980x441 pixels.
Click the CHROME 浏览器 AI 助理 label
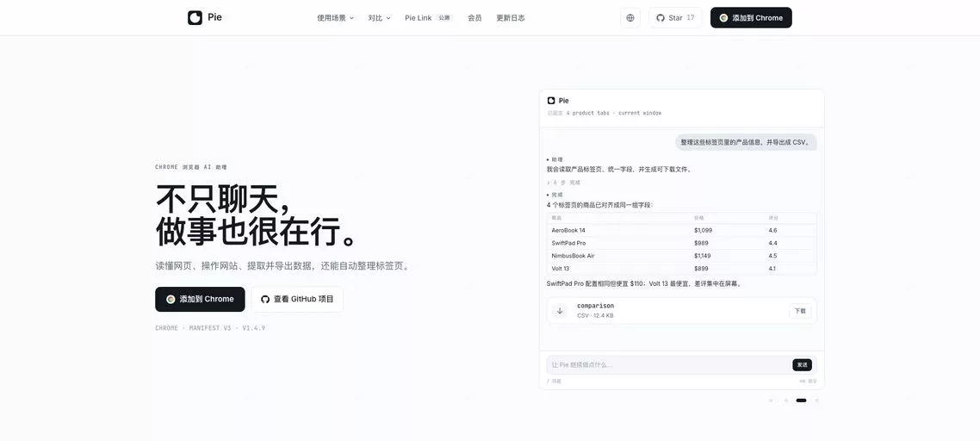[x=191, y=167]
